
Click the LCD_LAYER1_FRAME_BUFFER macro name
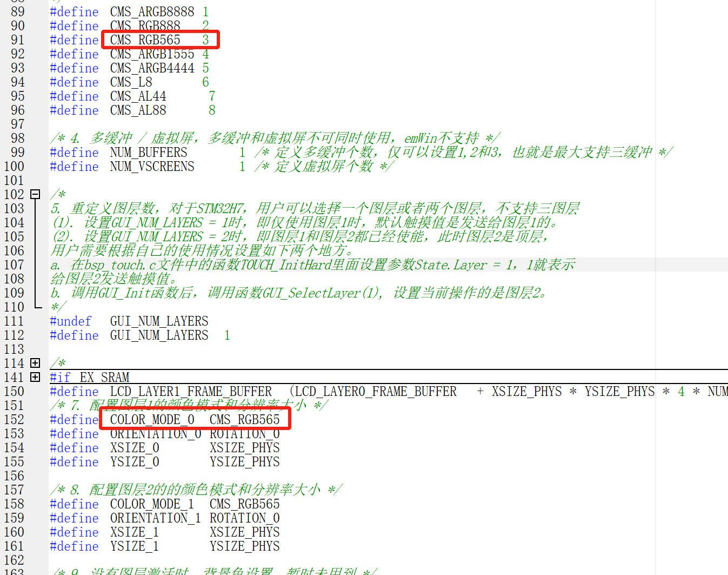point(191,392)
